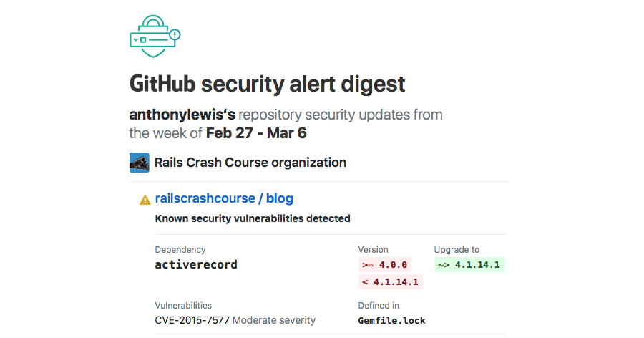Click the Upgrade to column label

click(x=457, y=250)
